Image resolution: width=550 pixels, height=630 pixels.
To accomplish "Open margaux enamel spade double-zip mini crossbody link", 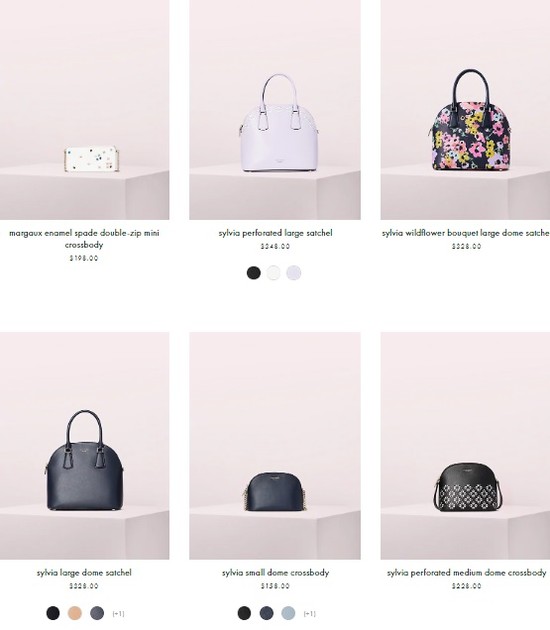I will coord(84,239).
